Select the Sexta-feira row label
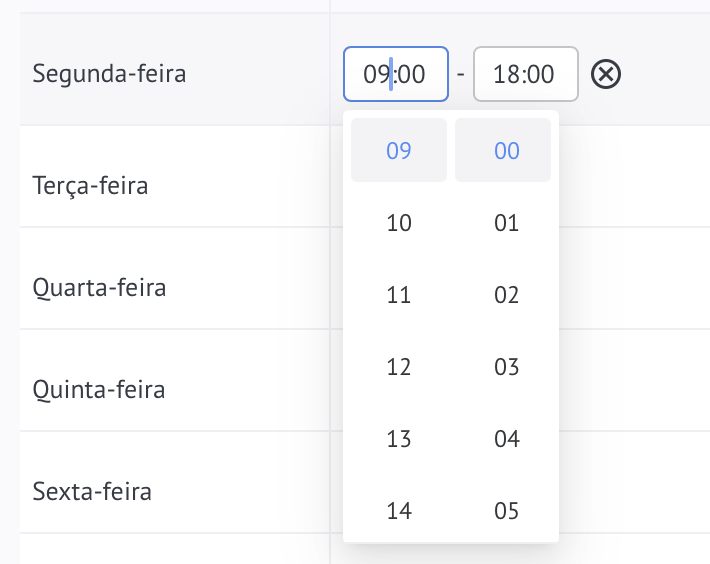Viewport: 710px width, 564px height. point(92,492)
